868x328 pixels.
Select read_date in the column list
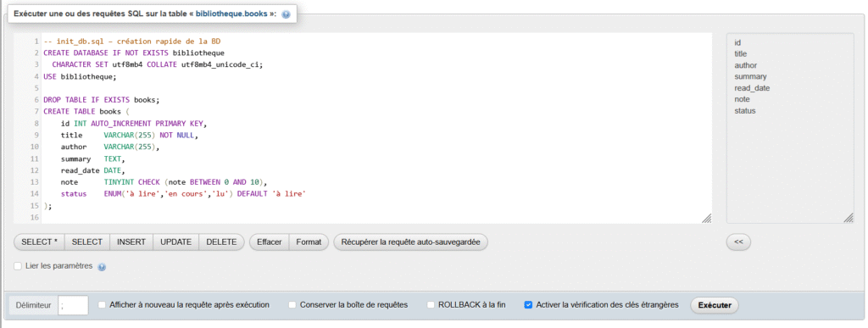coord(752,88)
